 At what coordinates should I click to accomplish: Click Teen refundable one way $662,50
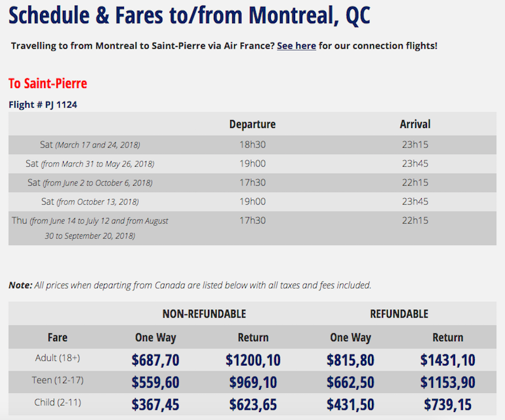pyautogui.click(x=350, y=383)
